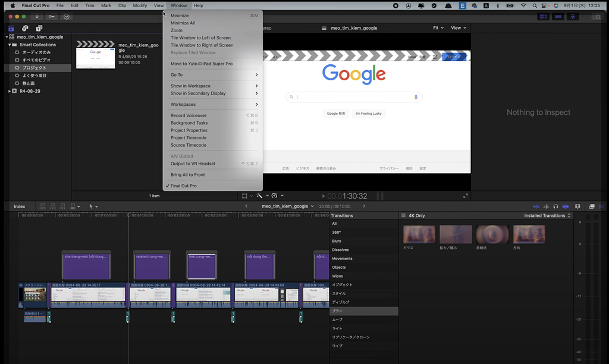Open the Transitions browser icon
Viewport: 609px width, 364px height.
[602, 206]
